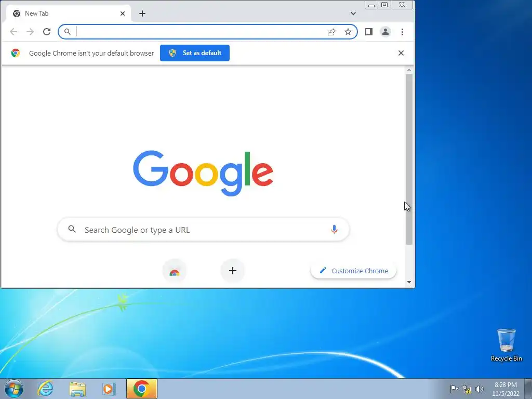Select the New Tab tab
The height and width of the screenshot is (399, 532).
69,14
